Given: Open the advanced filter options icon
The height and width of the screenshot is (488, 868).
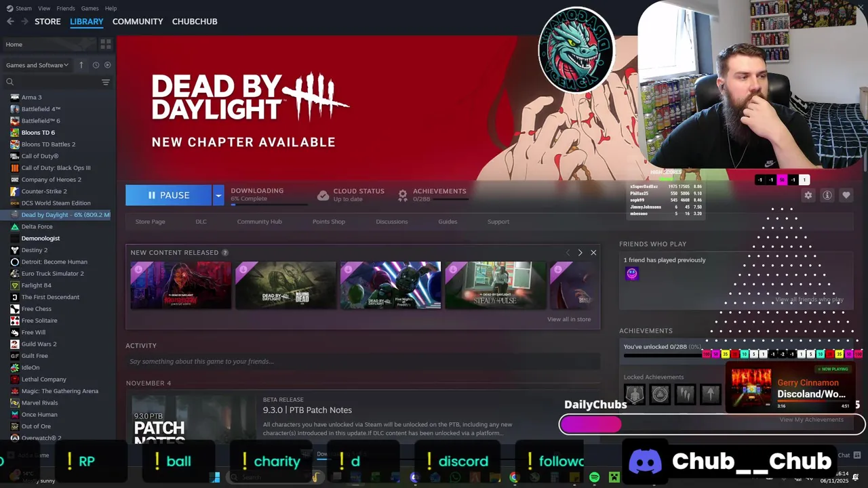Looking at the screenshot, I should pos(106,82).
